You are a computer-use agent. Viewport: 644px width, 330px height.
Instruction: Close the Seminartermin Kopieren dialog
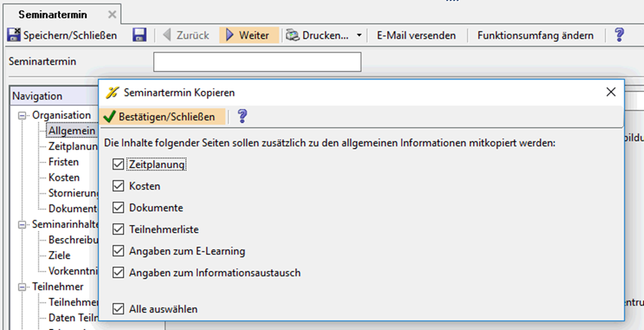(x=610, y=92)
